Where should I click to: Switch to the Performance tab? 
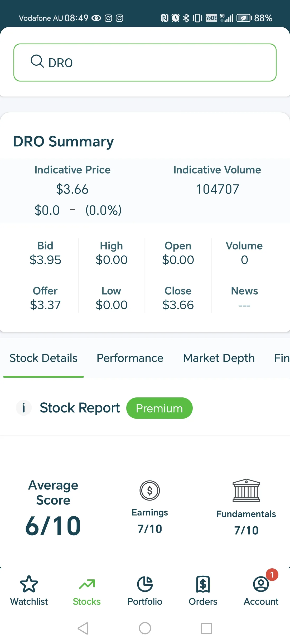click(130, 358)
